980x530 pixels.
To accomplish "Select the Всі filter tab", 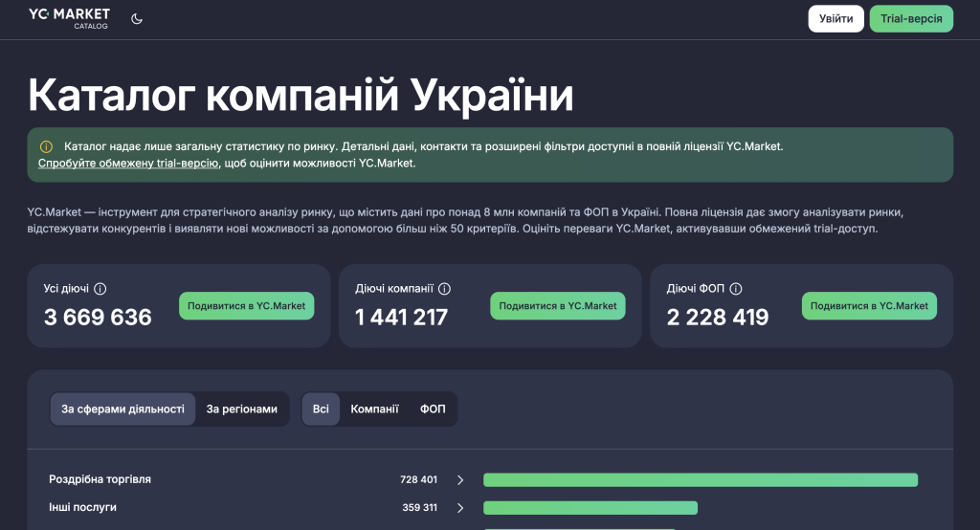I will tap(321, 409).
